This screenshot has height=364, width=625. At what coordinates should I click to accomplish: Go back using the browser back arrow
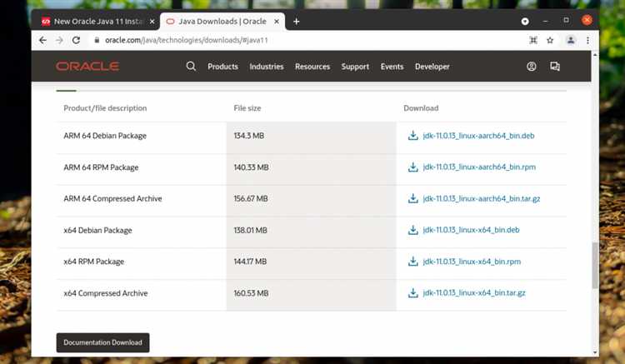[x=43, y=40]
